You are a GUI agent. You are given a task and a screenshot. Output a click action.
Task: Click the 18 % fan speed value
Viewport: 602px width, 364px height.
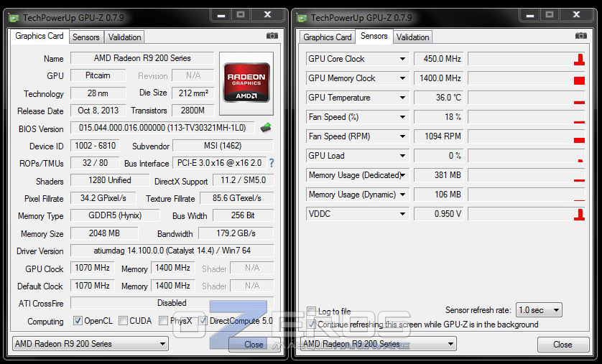click(439, 117)
